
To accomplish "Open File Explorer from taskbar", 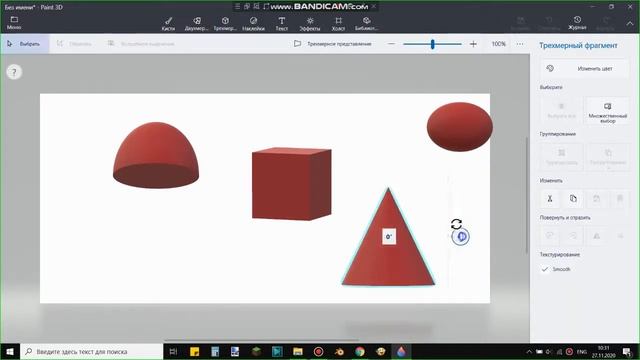I will point(298,351).
